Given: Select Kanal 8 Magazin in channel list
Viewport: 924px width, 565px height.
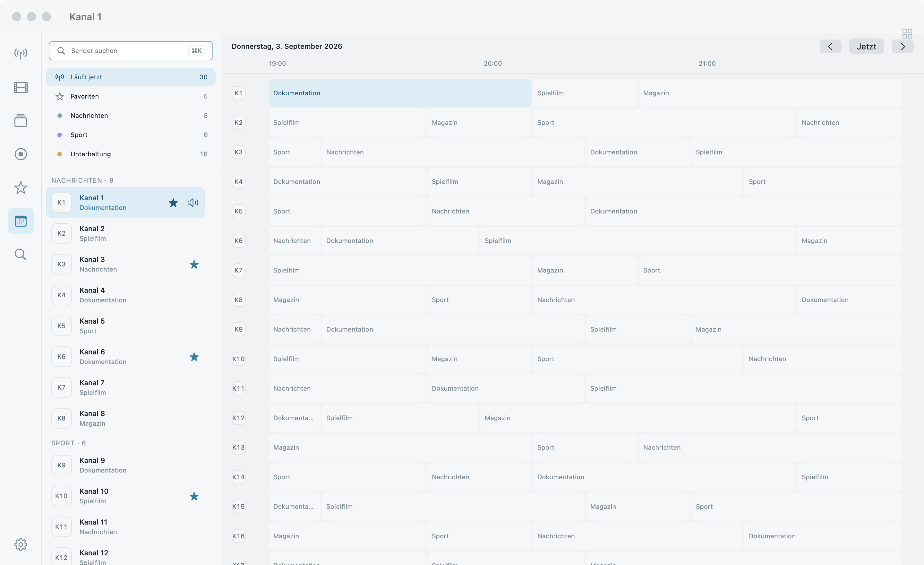Looking at the screenshot, I should point(125,418).
